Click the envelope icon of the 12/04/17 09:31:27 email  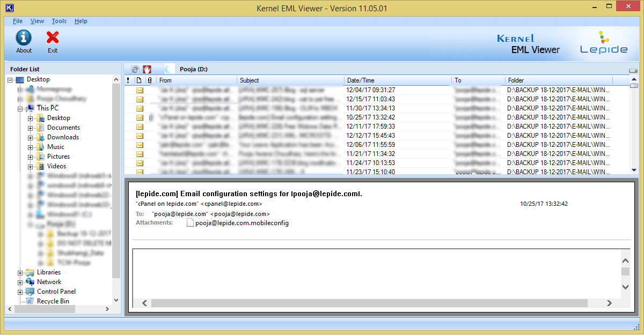140,90
